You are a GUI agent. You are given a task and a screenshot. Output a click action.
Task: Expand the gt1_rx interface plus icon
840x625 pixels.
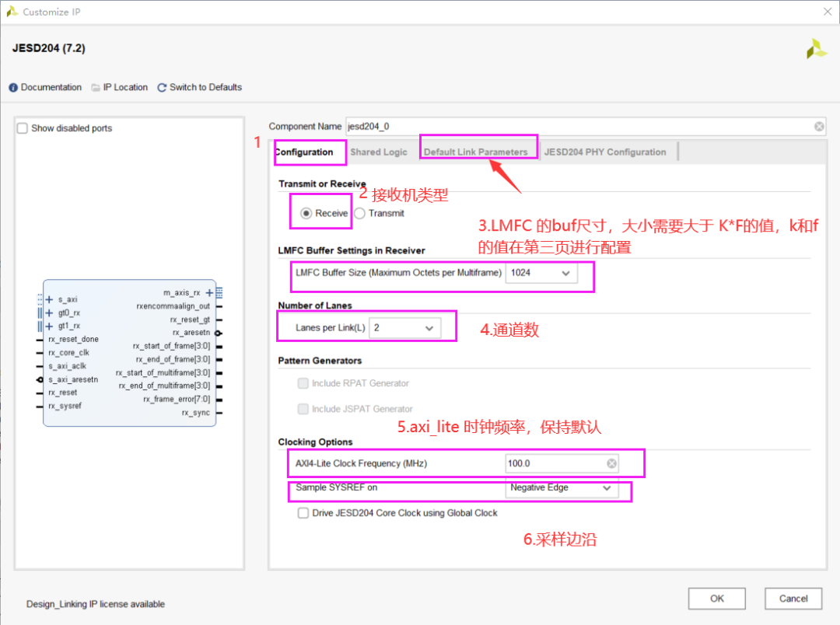click(x=49, y=326)
